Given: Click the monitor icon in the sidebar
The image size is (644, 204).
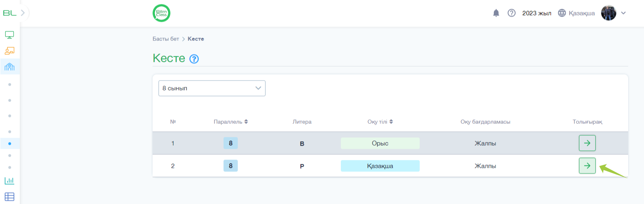Looking at the screenshot, I should point(10,35).
